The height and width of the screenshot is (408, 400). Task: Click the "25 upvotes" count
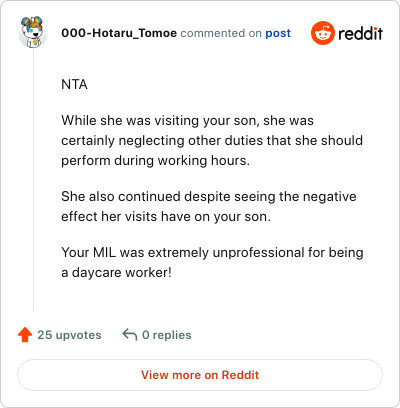pyautogui.click(x=69, y=335)
